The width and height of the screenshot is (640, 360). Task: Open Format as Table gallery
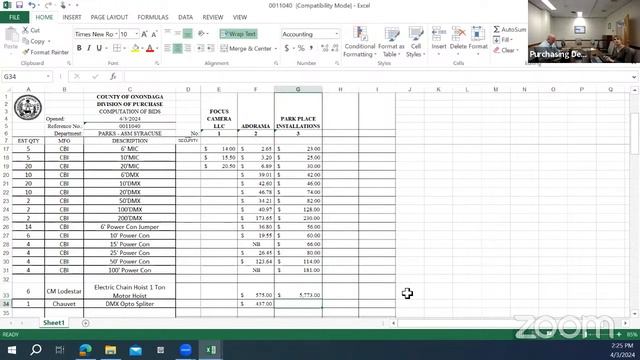click(x=391, y=42)
